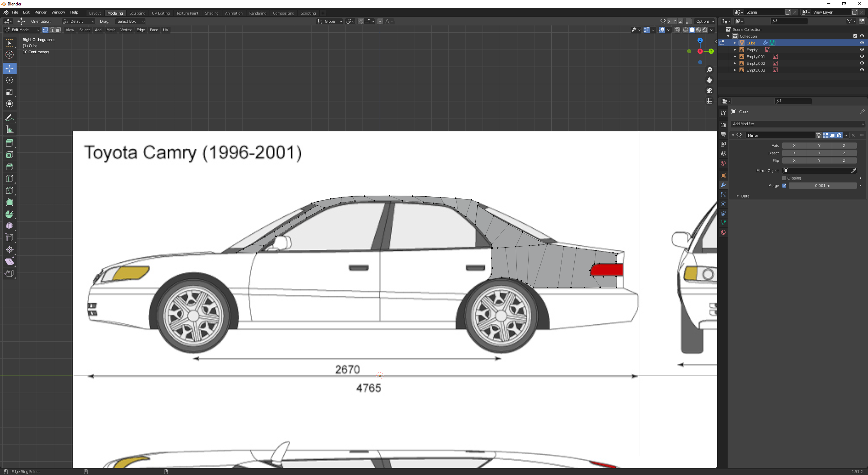Switch to the UV Editing workspace tab
Viewport: 868px width, 475px height.
click(161, 13)
